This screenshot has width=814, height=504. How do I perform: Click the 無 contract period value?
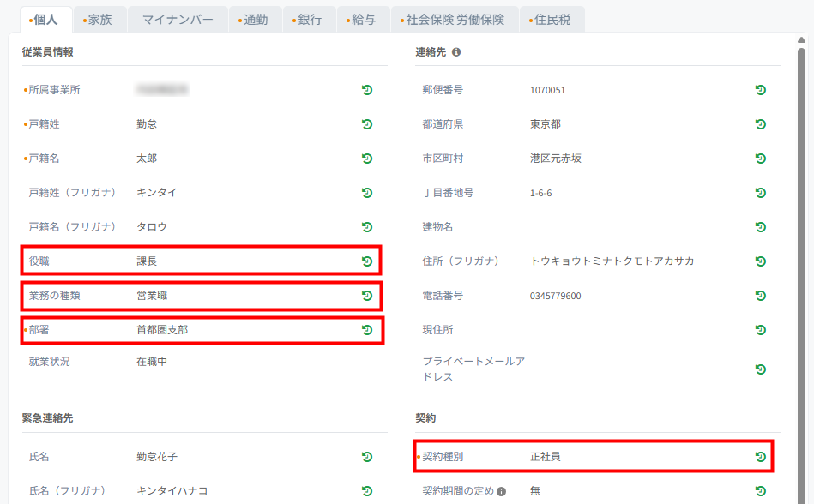coord(534,491)
